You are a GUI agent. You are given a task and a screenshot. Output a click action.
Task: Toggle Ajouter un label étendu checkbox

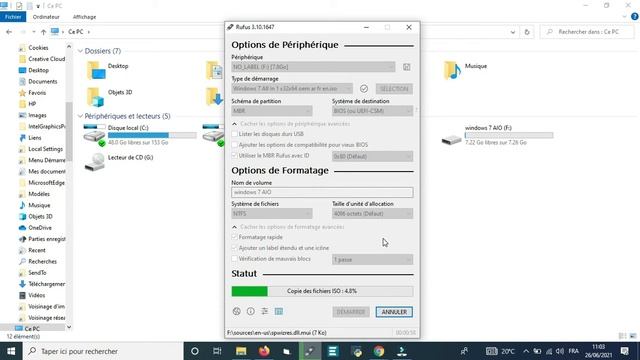click(234, 248)
